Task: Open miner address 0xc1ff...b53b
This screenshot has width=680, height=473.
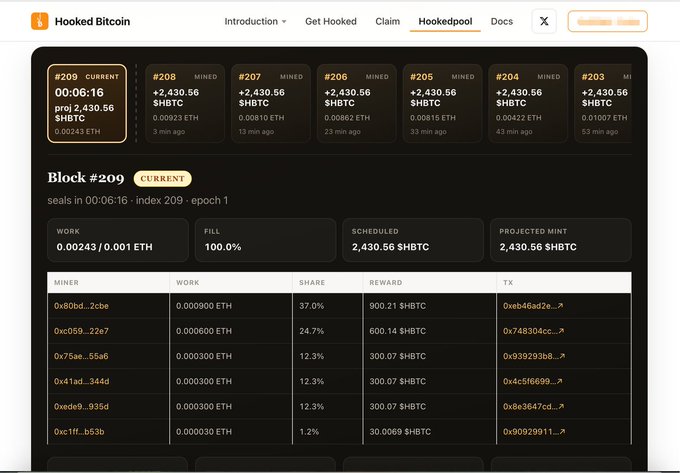Action: coord(79,431)
